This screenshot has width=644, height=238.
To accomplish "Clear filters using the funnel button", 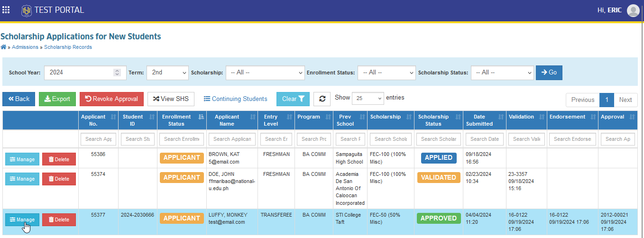I will pyautogui.click(x=293, y=99).
